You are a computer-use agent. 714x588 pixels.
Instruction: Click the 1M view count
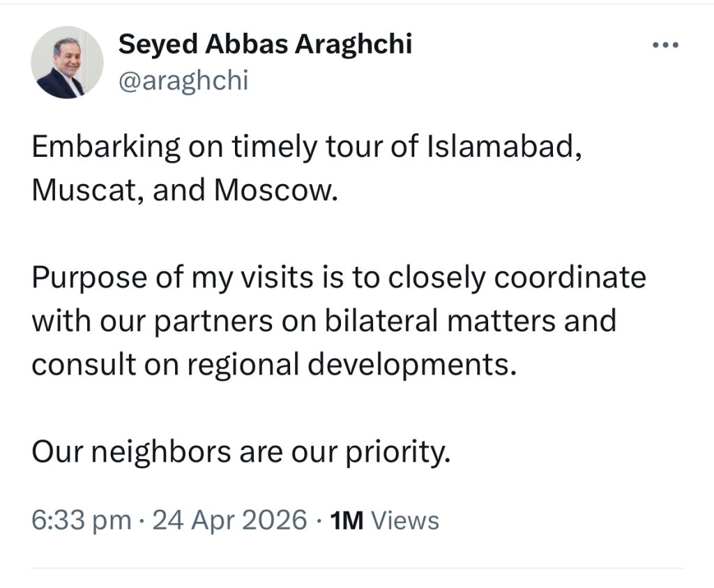pyautogui.click(x=347, y=520)
